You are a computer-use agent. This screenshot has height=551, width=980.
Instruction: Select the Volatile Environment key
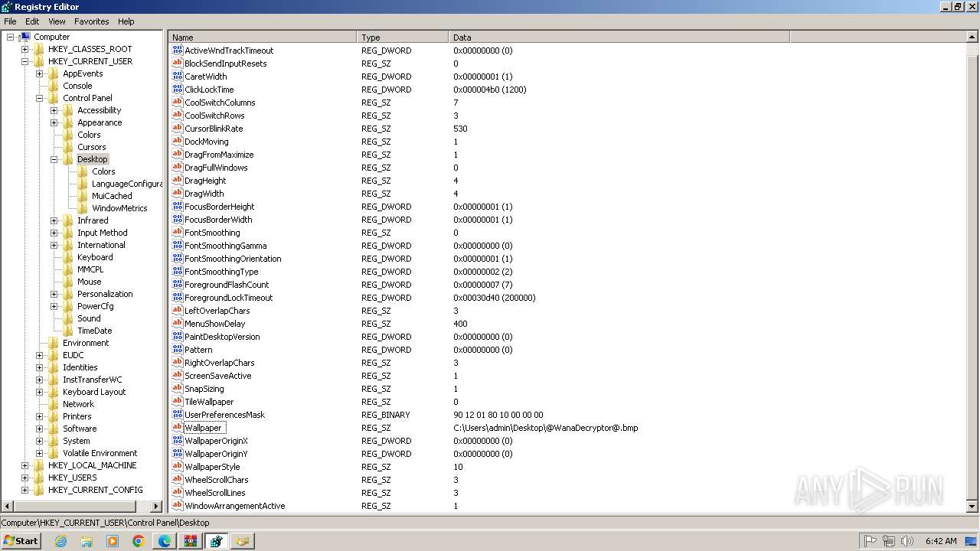point(100,453)
